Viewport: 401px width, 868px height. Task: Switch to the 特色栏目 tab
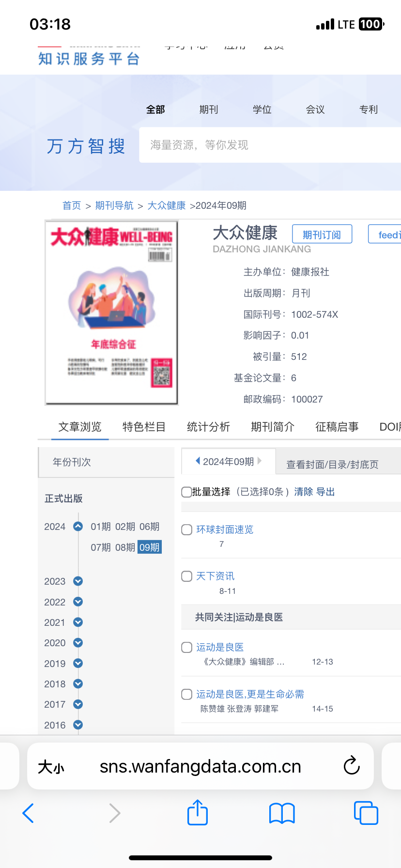click(144, 427)
